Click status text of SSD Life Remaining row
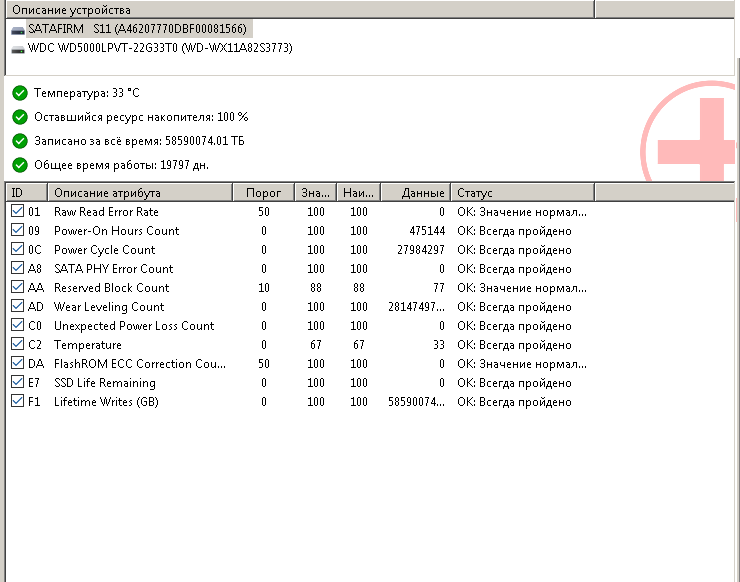The width and height of the screenshot is (740, 582). tap(514, 383)
